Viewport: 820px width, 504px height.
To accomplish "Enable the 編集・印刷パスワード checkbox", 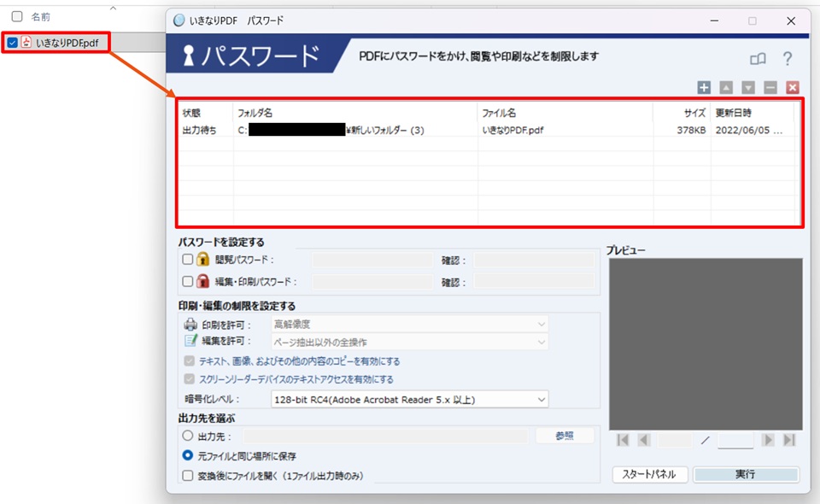I will (187, 281).
